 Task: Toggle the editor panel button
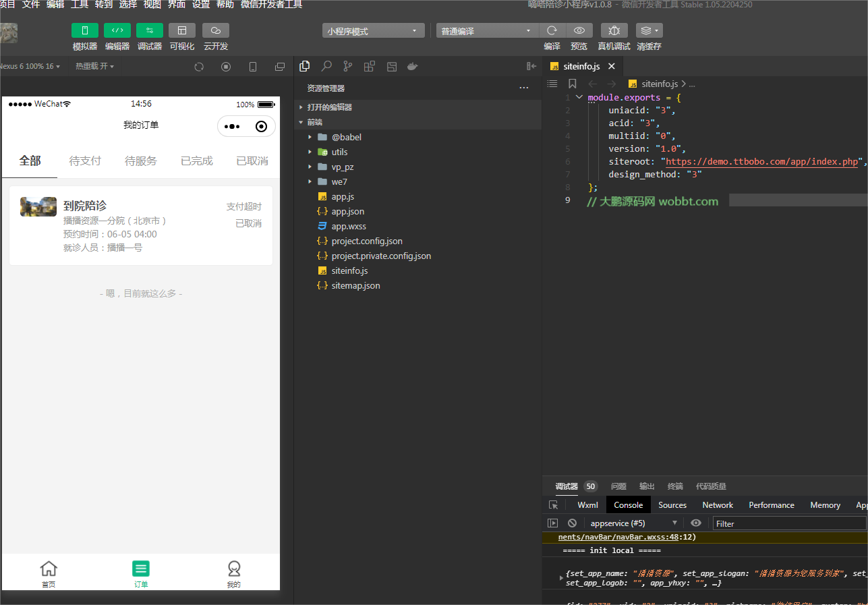117,30
